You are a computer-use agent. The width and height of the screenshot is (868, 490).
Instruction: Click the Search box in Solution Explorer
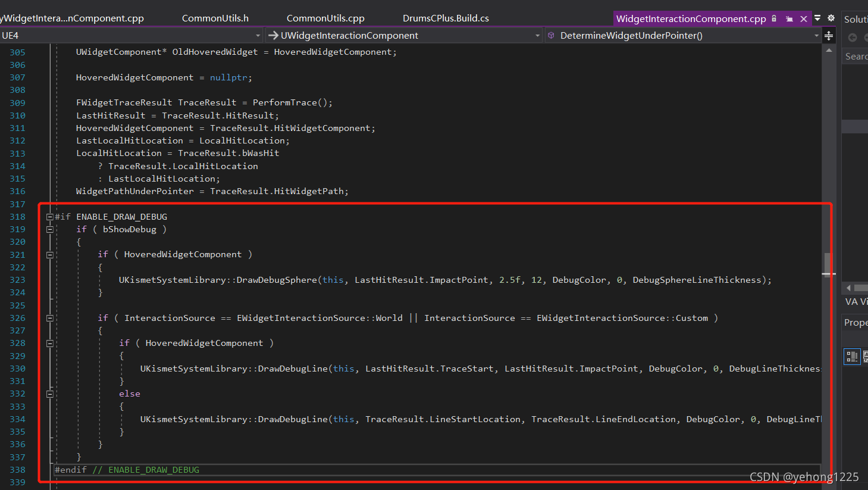[857, 56]
